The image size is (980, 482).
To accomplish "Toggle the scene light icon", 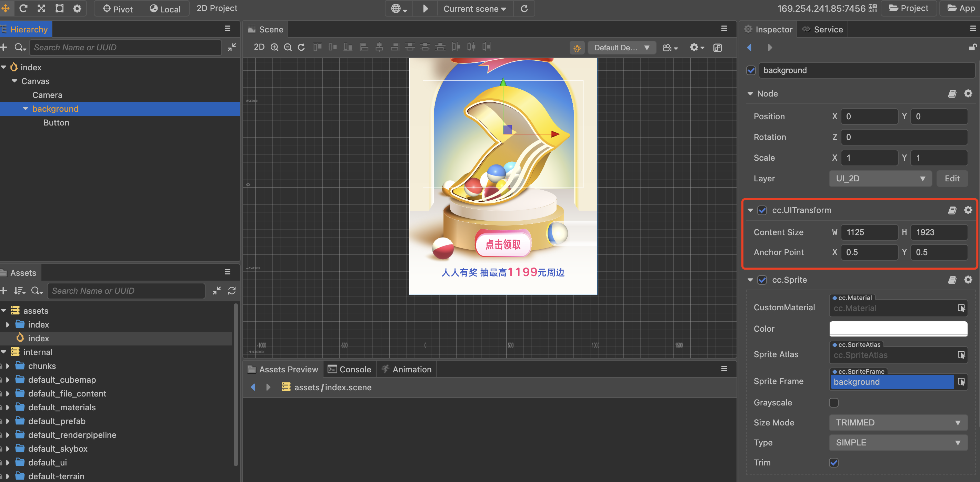I will coord(577,48).
